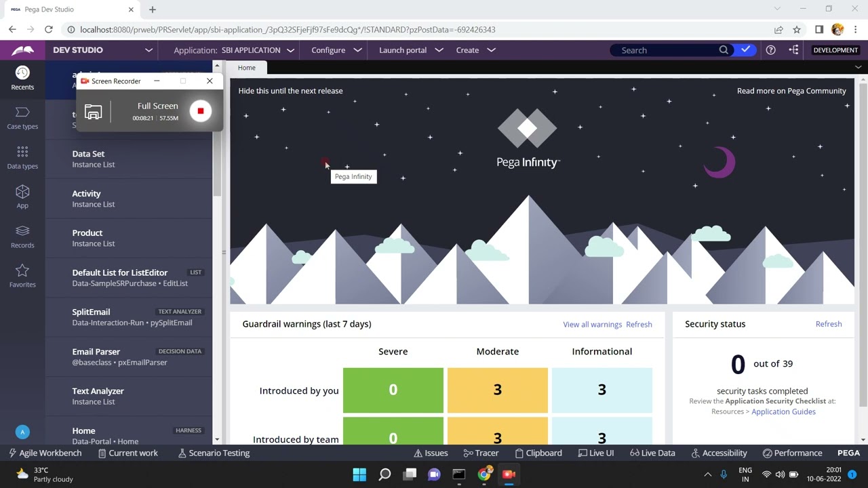
Task: Collapse the left panel arrow
Action: (x=224, y=252)
